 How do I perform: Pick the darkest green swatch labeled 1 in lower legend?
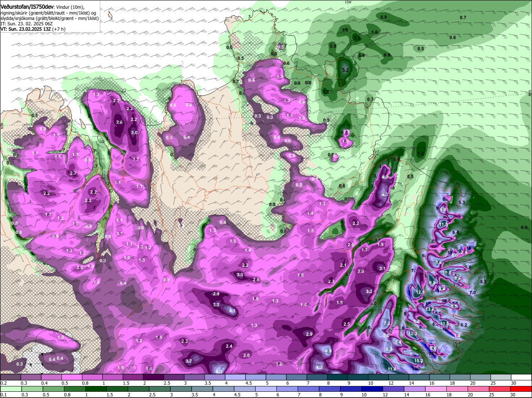(96, 388)
